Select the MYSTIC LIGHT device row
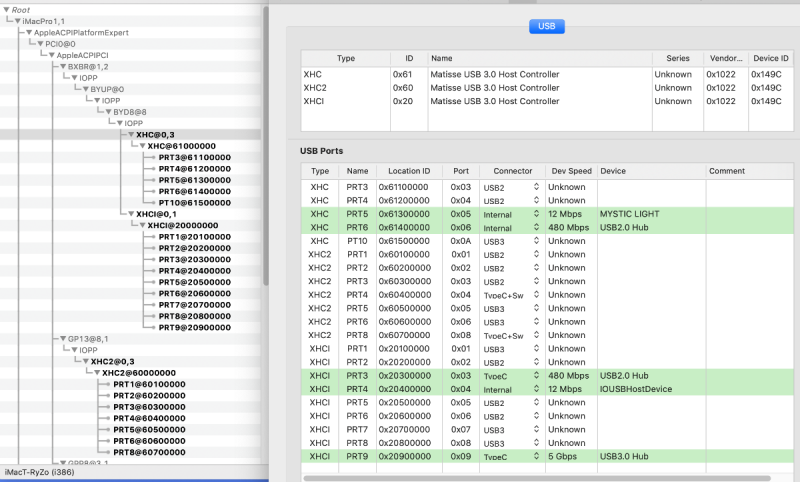 click(x=627, y=214)
